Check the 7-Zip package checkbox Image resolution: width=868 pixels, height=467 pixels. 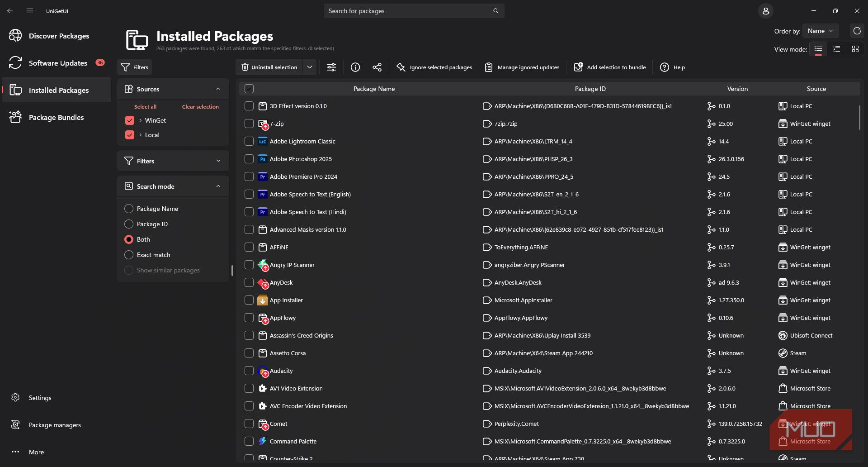pyautogui.click(x=249, y=124)
